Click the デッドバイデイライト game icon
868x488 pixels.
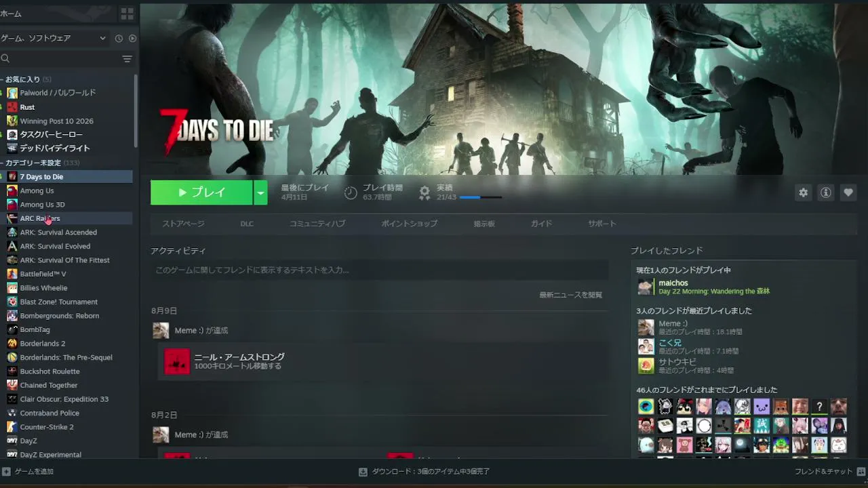[x=12, y=148]
